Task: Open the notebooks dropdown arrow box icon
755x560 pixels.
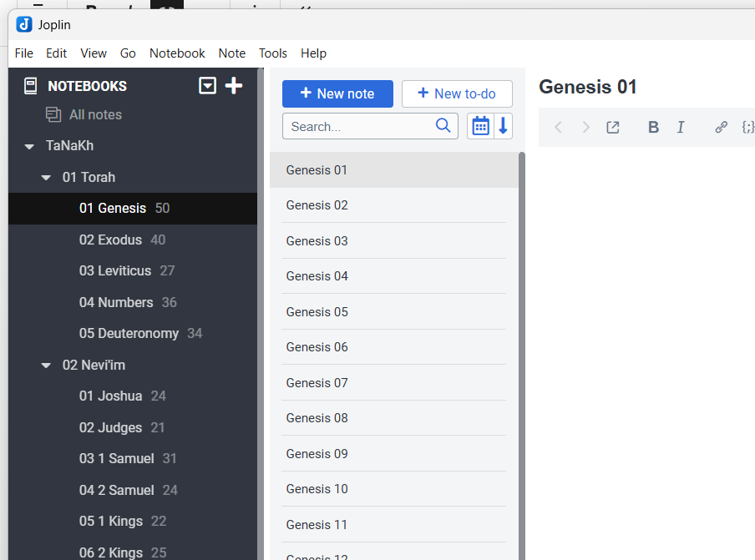Action: [208, 85]
